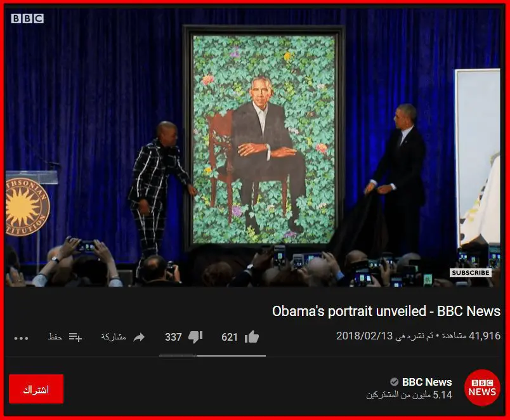
Task: Click the SUBSCRIBE overlay in the video
Action: click(x=470, y=273)
